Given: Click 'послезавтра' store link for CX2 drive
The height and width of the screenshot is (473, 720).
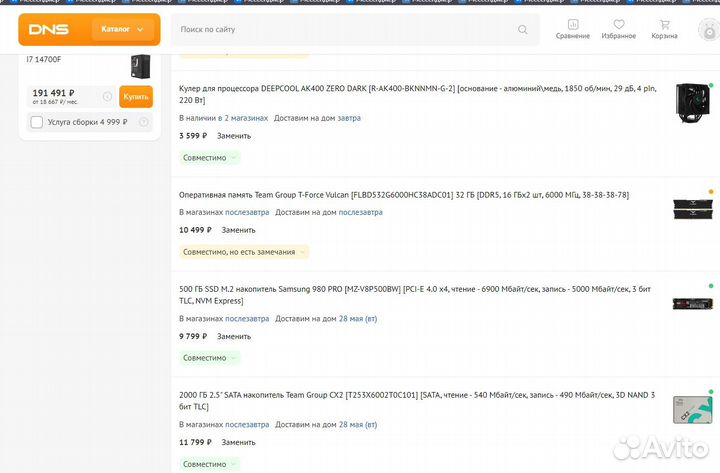Looking at the screenshot, I should coord(247,425).
